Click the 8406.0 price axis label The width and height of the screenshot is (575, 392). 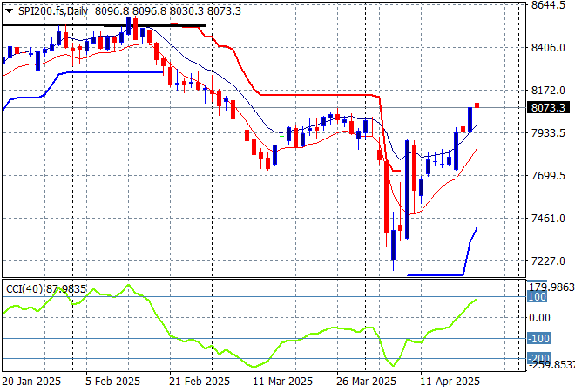coord(548,48)
